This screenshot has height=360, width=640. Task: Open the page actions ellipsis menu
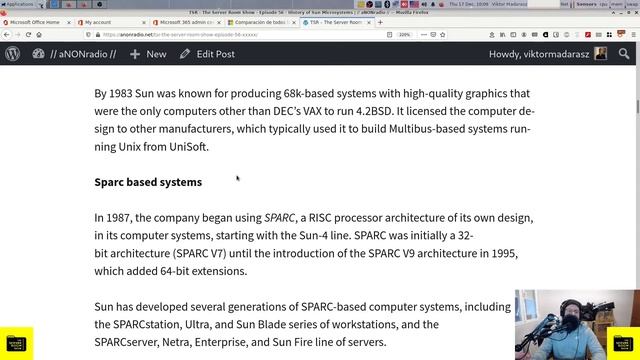424,35
